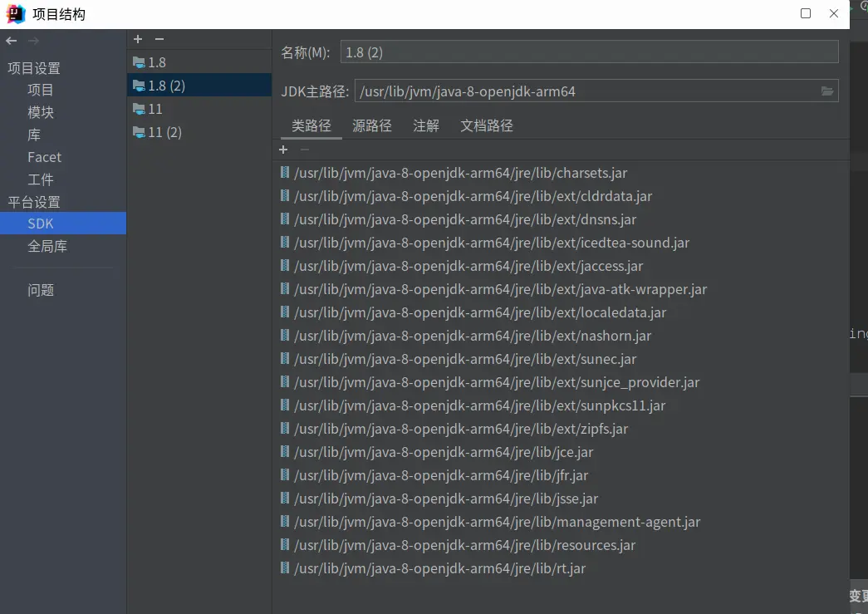This screenshot has height=614, width=868.
Task: Close the 项目结构 dialog window
Action: (x=834, y=13)
